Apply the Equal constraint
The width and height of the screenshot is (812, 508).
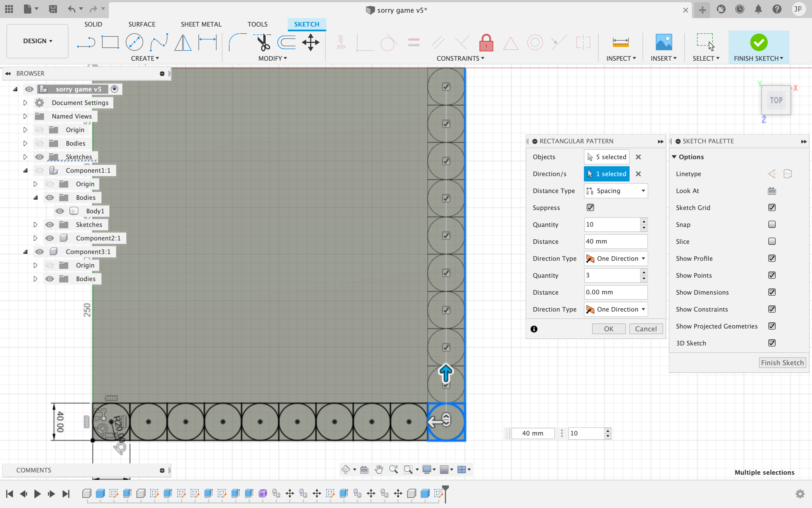tap(414, 43)
